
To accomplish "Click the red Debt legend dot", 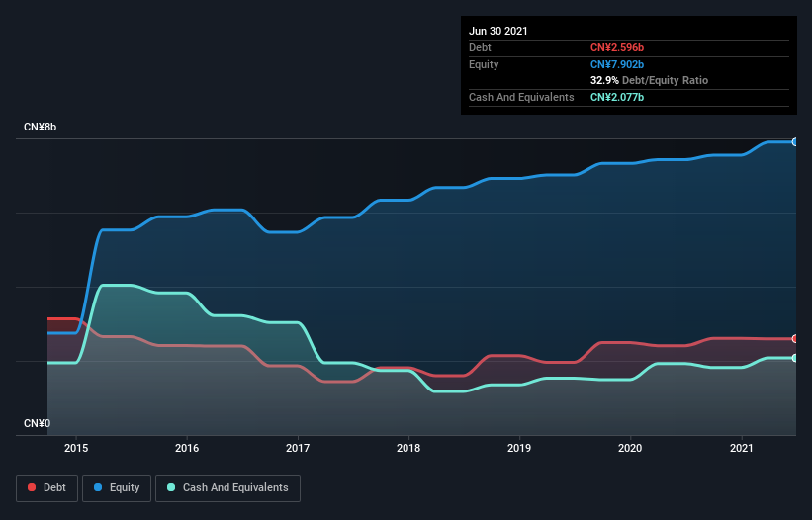I will (x=32, y=487).
